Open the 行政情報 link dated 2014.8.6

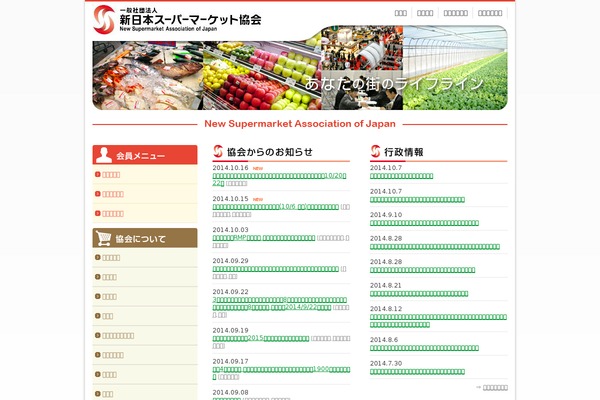[x=424, y=348]
